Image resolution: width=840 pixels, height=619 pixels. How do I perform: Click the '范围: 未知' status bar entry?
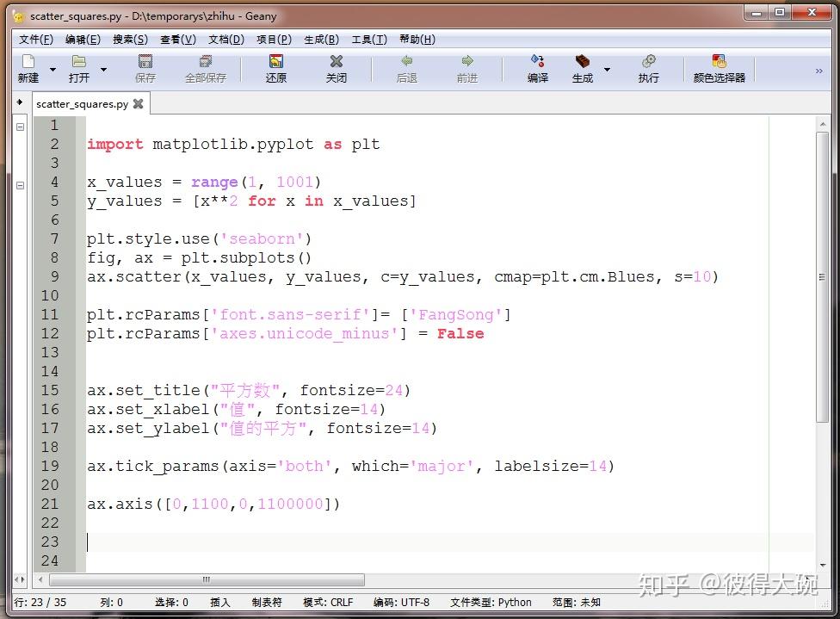[x=576, y=603]
